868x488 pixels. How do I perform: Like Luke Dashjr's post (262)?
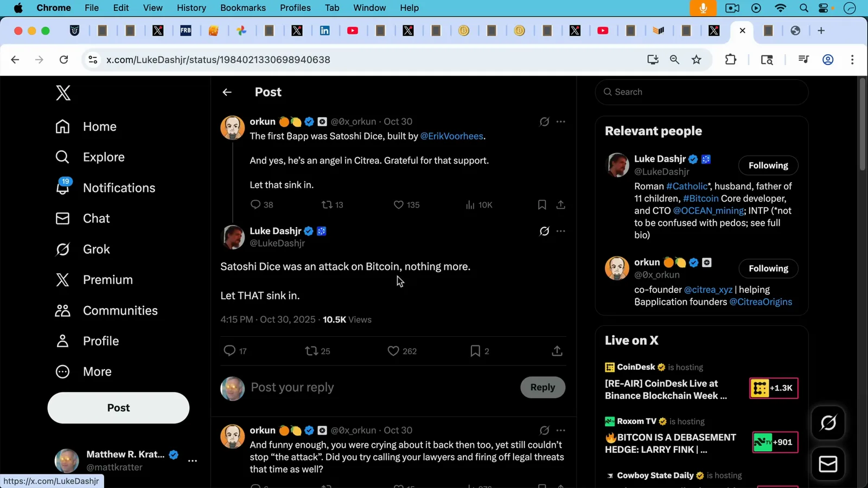pyautogui.click(x=402, y=351)
